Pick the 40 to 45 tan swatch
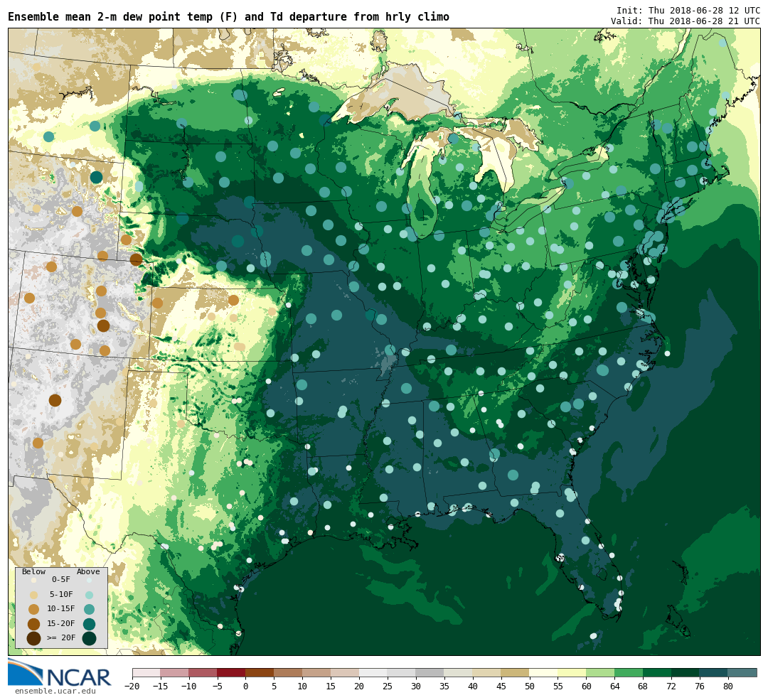The height and width of the screenshot is (700, 768). pyautogui.click(x=487, y=672)
